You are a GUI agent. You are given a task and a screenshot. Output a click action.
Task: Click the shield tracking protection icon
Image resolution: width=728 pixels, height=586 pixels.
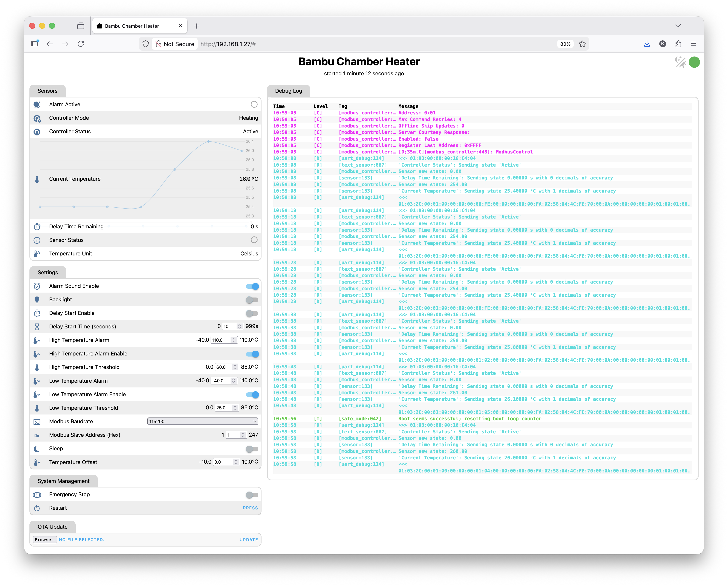[146, 44]
